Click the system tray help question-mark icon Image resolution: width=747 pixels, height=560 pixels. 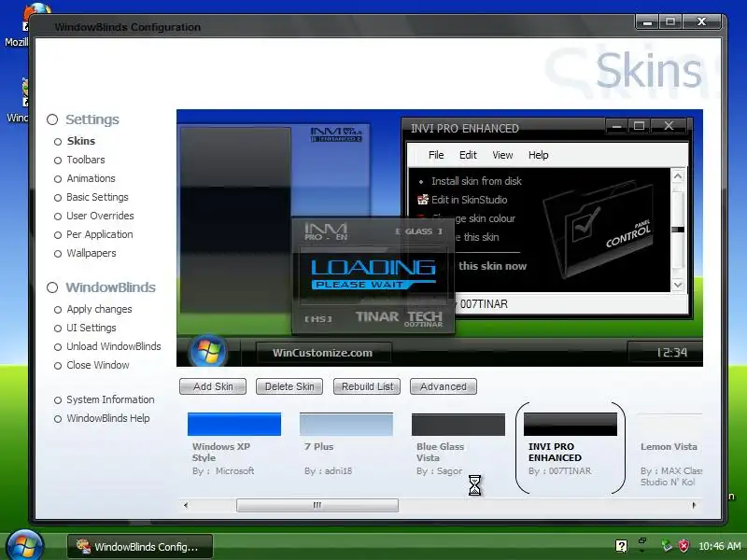click(621, 546)
